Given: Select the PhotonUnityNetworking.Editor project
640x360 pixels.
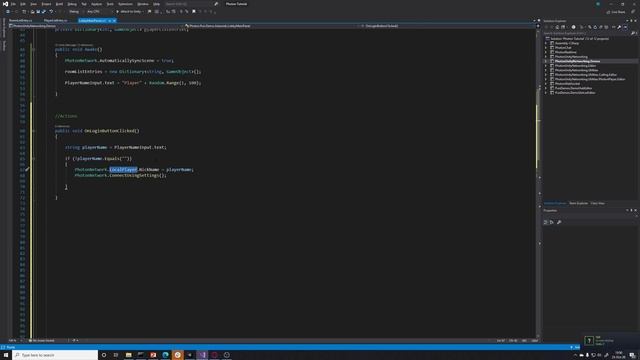Looking at the screenshot, I should point(575,65).
